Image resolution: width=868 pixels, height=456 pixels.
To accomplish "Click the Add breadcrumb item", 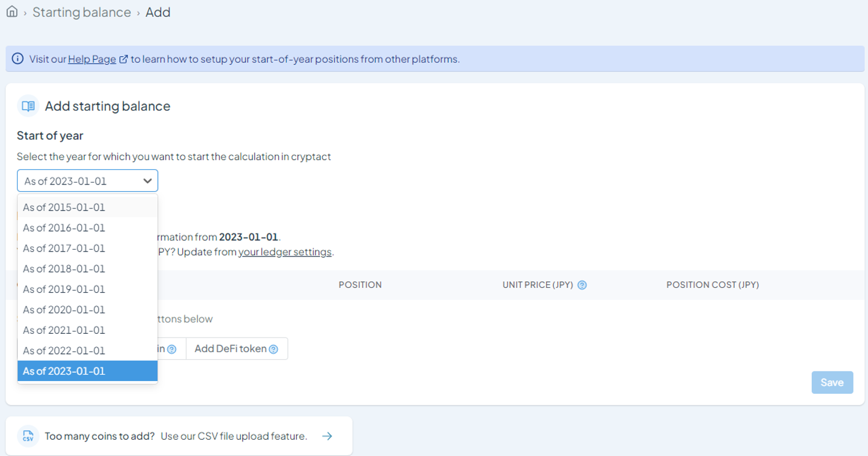I will point(158,12).
